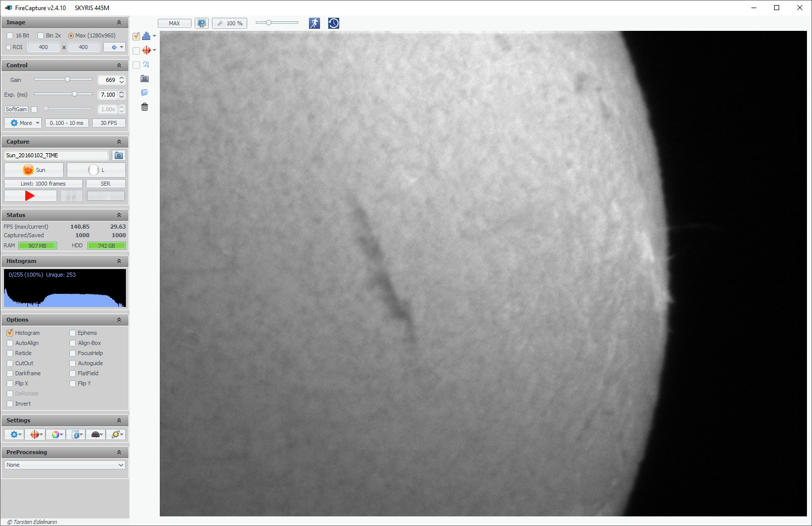Screen dimensions: 812x526
Task: Enable the 16 Bit checkbox
Action: point(10,35)
